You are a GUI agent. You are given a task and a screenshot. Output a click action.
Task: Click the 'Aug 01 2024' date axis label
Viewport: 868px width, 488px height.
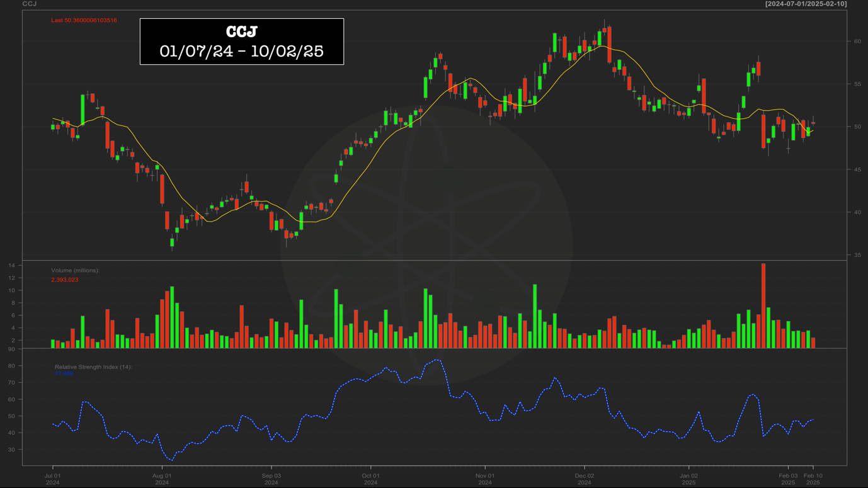(x=162, y=479)
